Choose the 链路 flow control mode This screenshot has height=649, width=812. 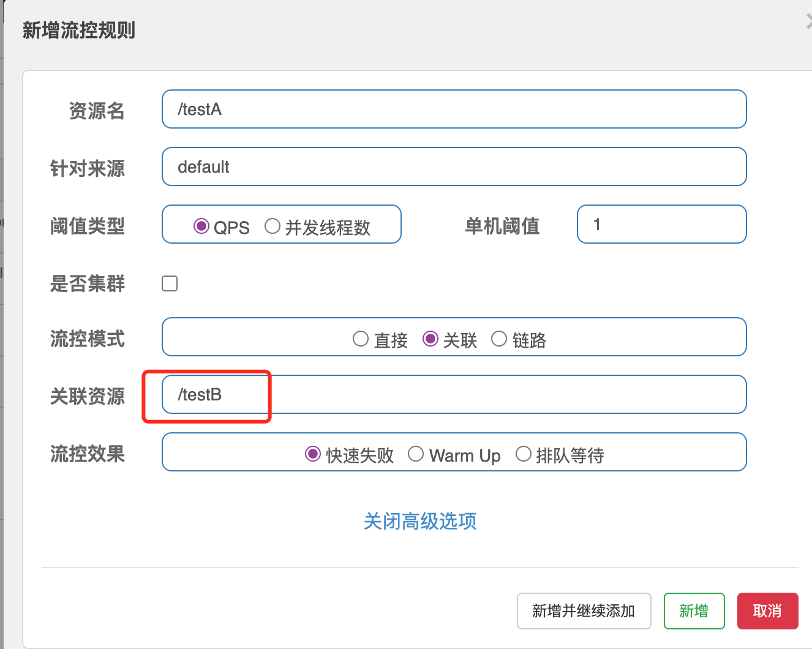point(499,339)
